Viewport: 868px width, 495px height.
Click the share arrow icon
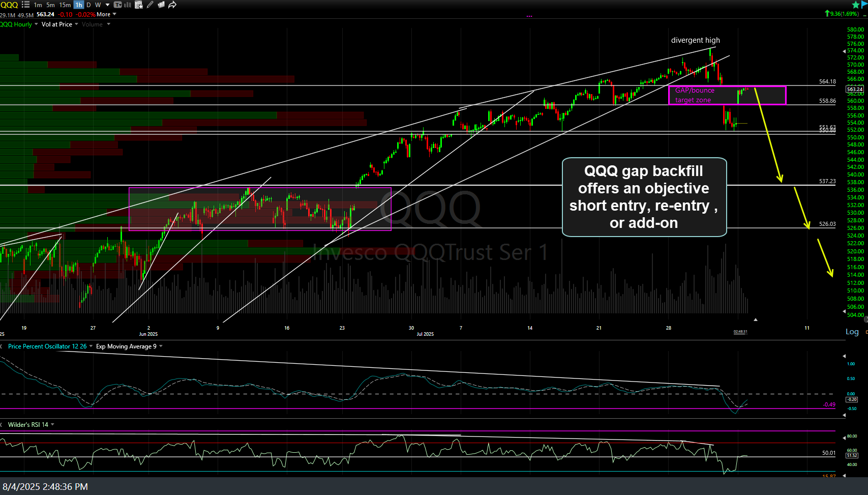pos(172,5)
